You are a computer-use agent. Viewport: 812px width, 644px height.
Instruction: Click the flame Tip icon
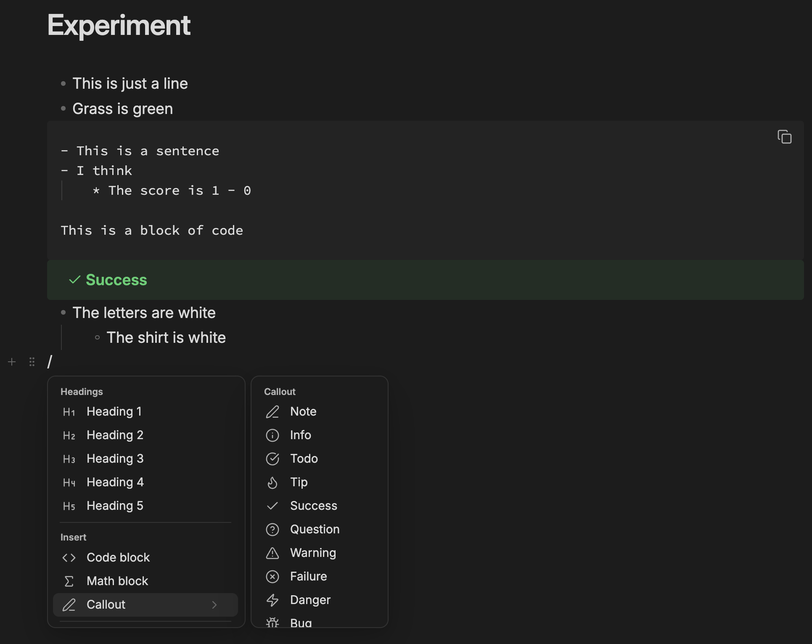pyautogui.click(x=272, y=482)
